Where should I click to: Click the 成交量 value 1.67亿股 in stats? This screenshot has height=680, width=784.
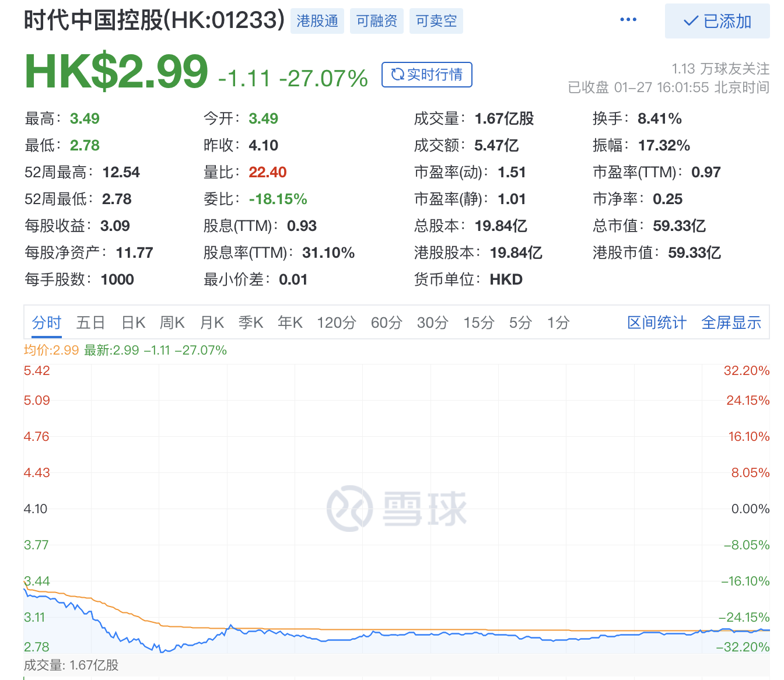504,119
